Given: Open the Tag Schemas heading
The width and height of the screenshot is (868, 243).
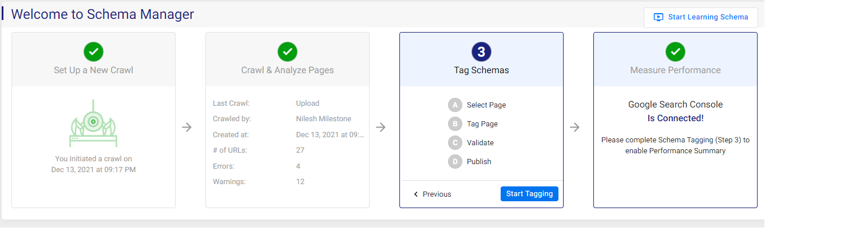Looking at the screenshot, I should pyautogui.click(x=481, y=70).
